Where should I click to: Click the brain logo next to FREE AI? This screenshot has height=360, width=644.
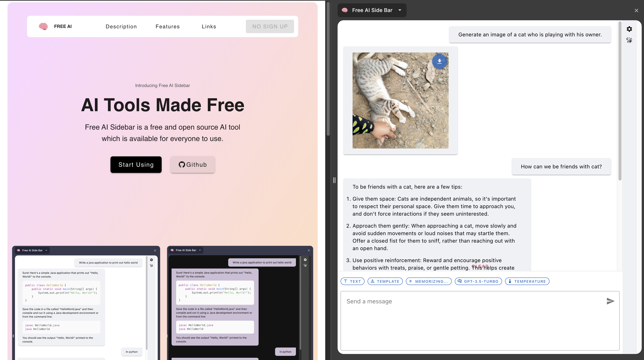(x=43, y=26)
